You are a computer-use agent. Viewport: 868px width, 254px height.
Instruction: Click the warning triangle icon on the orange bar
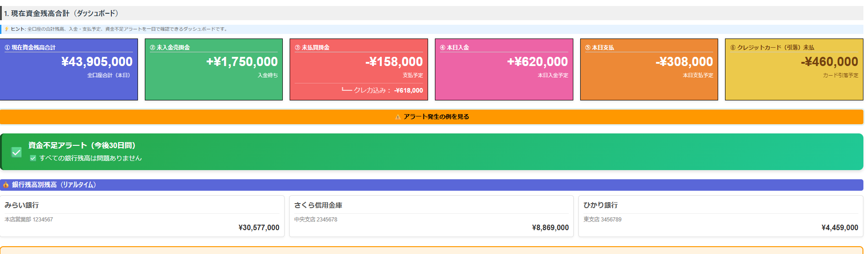tap(398, 117)
